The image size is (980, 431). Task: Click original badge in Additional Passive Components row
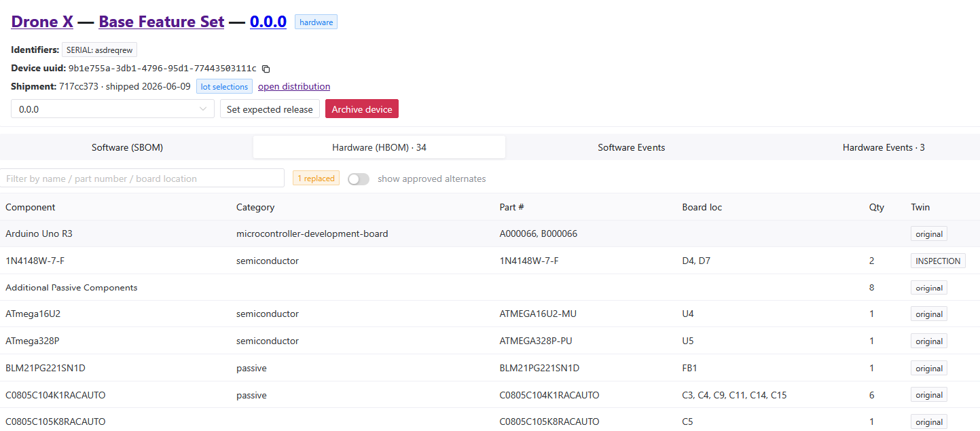pos(928,288)
